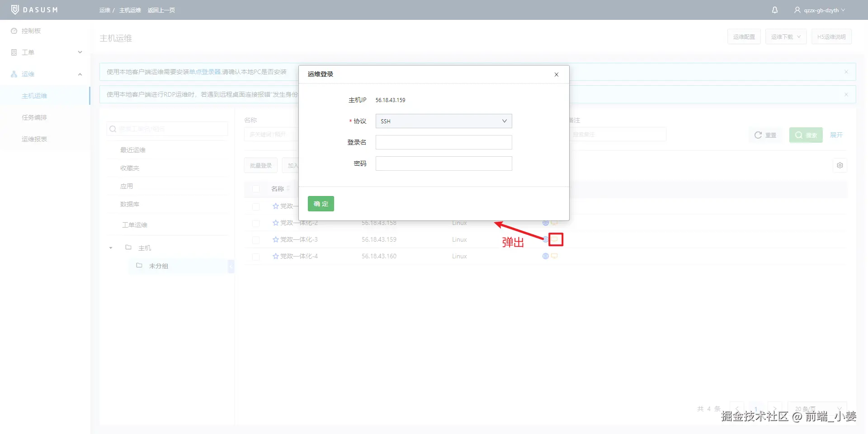Toggle the select-all checkbox in table header
868x434 pixels.
256,189
